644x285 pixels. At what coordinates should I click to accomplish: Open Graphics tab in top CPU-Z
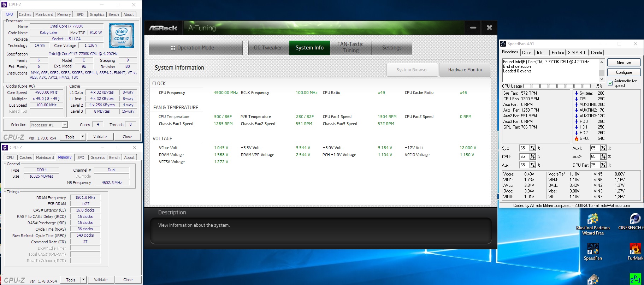coord(97,14)
